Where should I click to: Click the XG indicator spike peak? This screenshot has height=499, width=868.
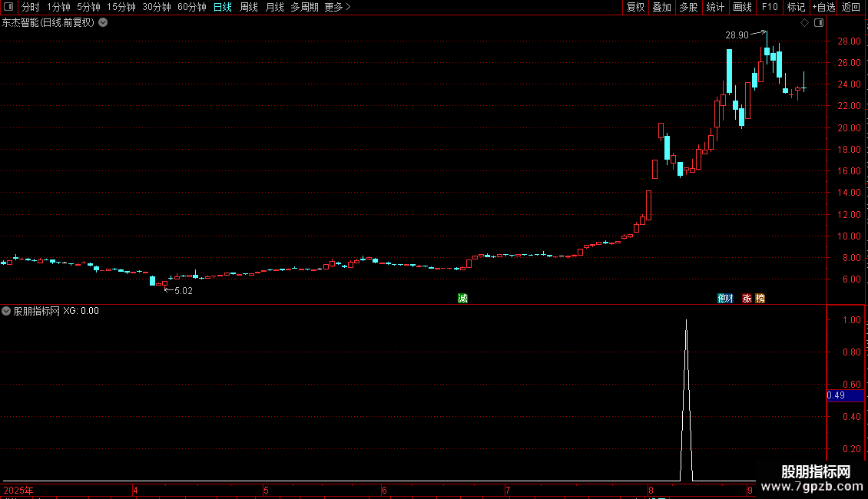[x=687, y=321]
